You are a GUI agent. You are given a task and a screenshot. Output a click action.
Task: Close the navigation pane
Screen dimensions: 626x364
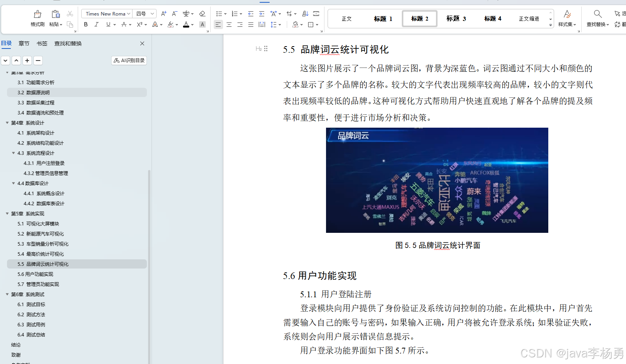[x=142, y=43]
